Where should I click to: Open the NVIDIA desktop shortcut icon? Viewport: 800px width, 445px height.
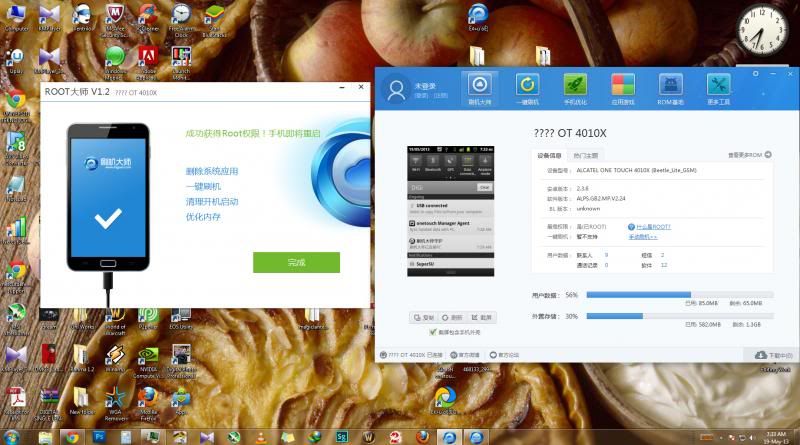(148, 361)
